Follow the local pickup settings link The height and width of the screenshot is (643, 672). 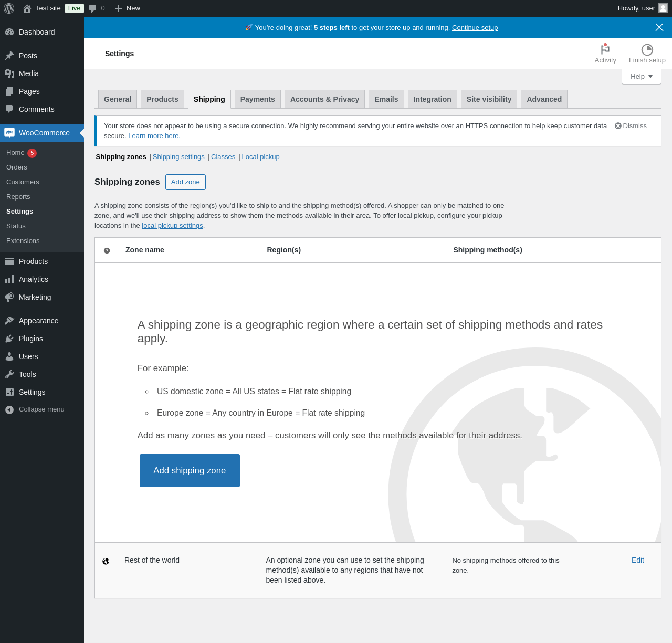172,226
